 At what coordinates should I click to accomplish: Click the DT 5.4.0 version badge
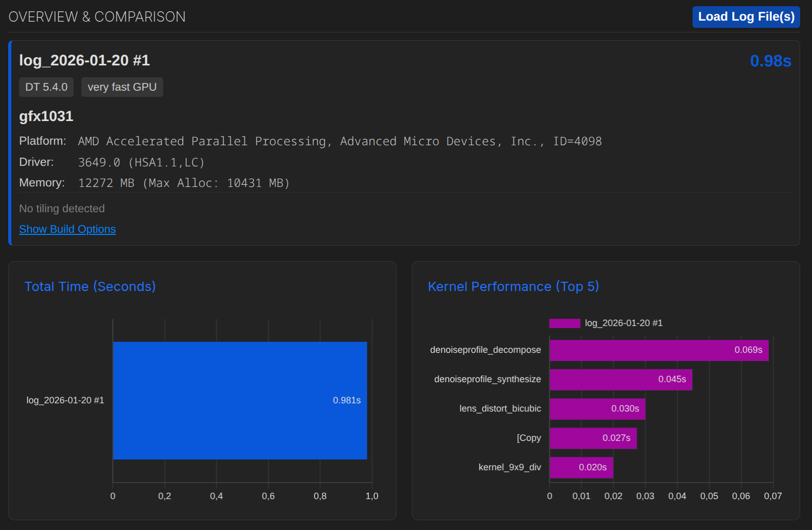(x=46, y=87)
